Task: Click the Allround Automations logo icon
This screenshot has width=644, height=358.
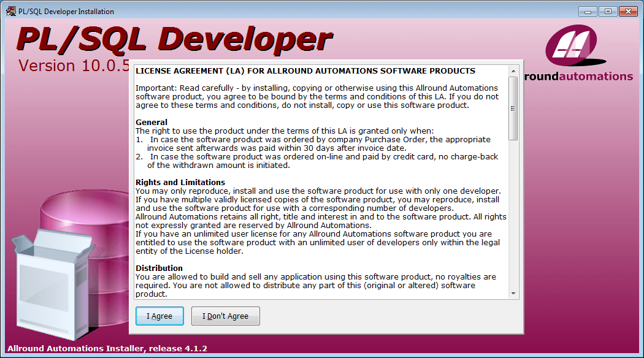Action: [575, 45]
